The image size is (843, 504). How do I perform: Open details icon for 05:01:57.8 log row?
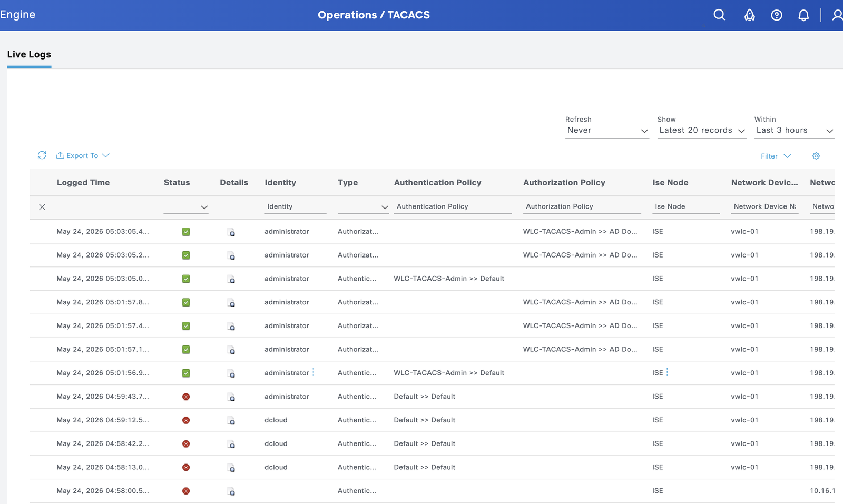click(231, 303)
